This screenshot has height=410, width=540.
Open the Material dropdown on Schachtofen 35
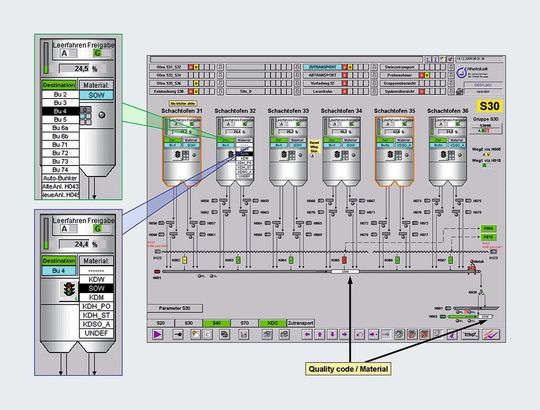(x=403, y=140)
